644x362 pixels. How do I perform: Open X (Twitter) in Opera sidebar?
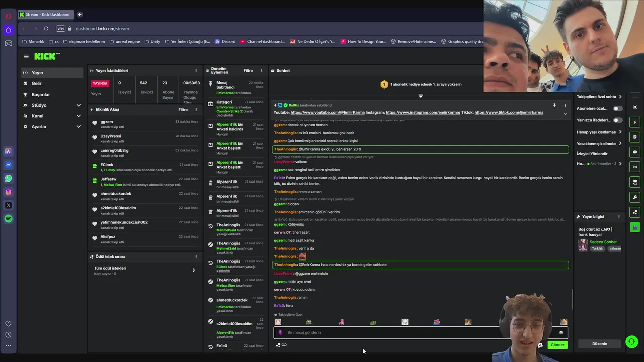click(x=8, y=205)
